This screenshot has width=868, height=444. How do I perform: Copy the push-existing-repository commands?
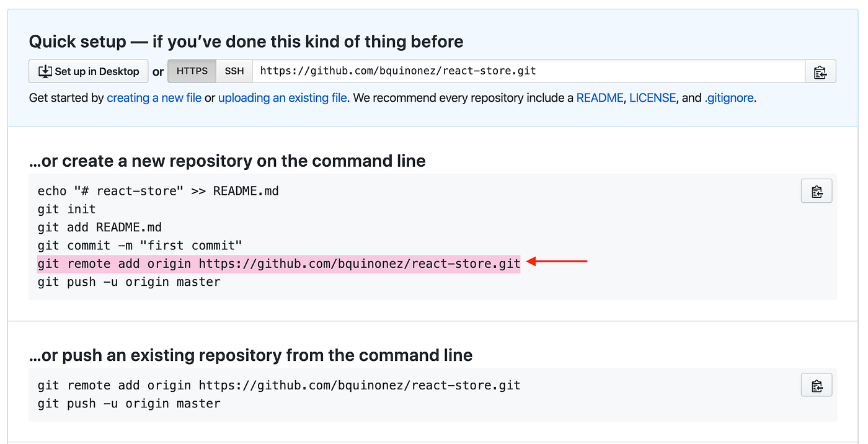[x=816, y=384]
